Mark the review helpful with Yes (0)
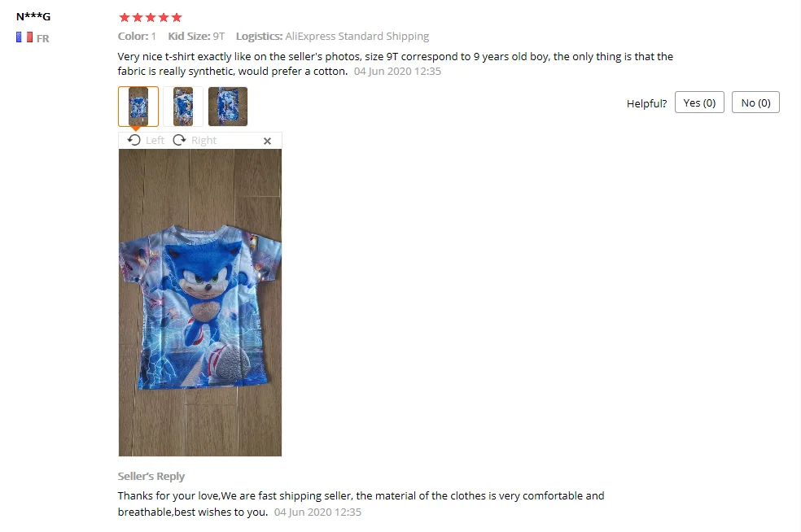 coord(699,102)
